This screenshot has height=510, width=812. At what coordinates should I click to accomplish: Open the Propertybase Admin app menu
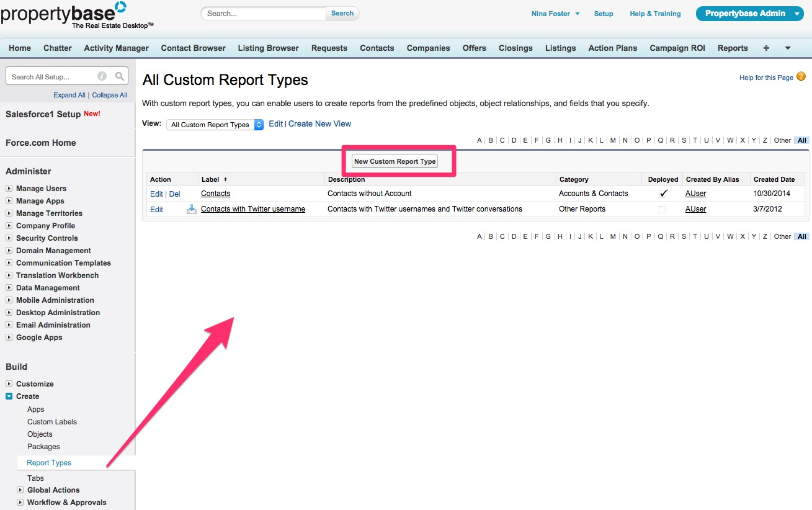(749, 12)
